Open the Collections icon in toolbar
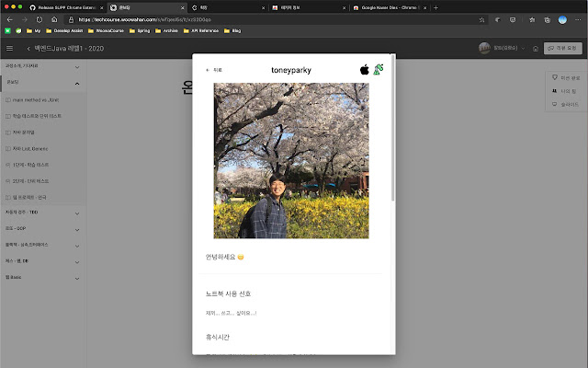Image resolution: width=588 pixels, height=368 pixels. pyautogui.click(x=548, y=20)
